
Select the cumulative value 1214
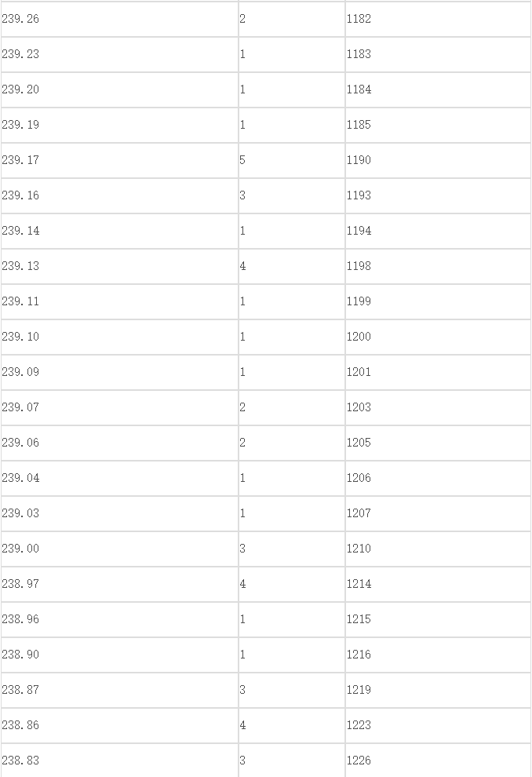359,584
